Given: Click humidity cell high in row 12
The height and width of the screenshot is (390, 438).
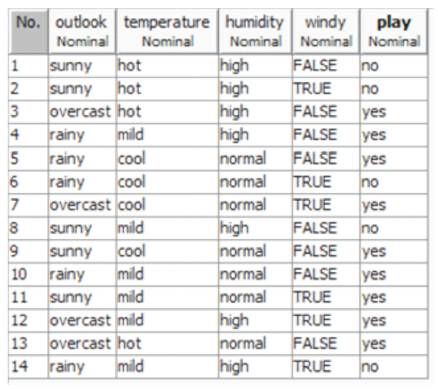Looking at the screenshot, I should pos(255,320).
